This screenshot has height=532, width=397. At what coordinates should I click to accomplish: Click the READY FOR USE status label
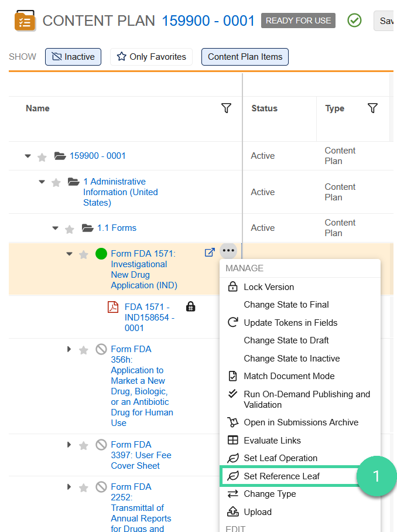point(298,20)
